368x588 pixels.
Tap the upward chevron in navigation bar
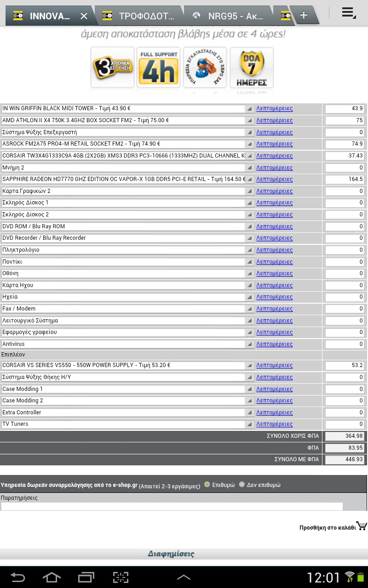point(184,577)
